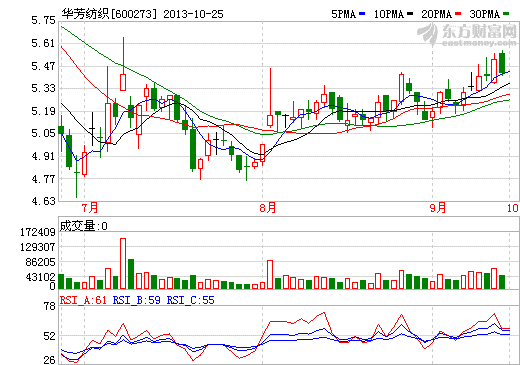Click the 8月 month axis label

pos(268,208)
